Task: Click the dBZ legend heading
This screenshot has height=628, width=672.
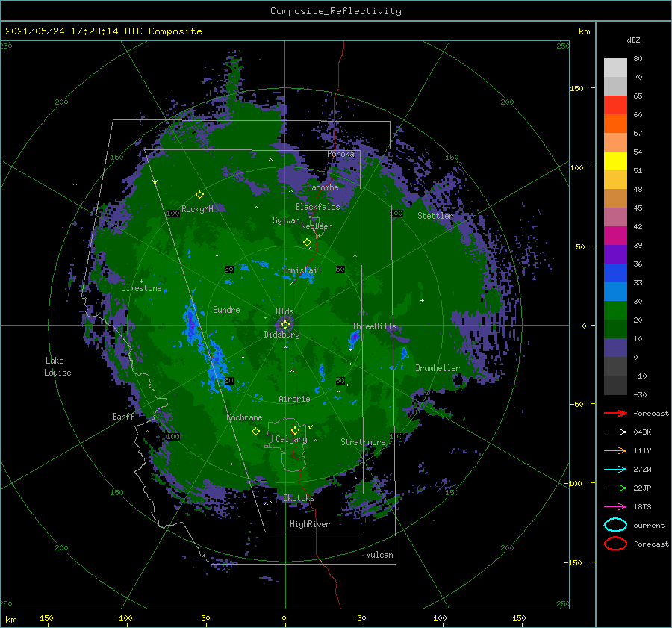Action: coord(633,40)
